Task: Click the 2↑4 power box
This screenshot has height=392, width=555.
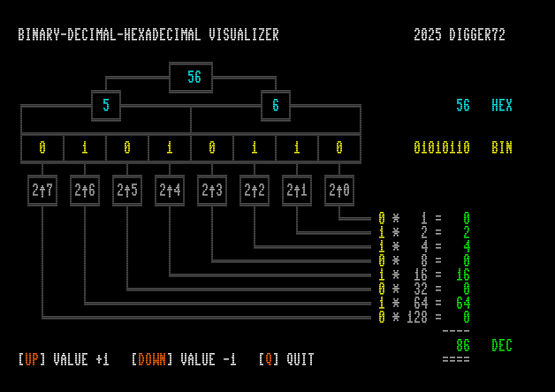Action: [170, 190]
